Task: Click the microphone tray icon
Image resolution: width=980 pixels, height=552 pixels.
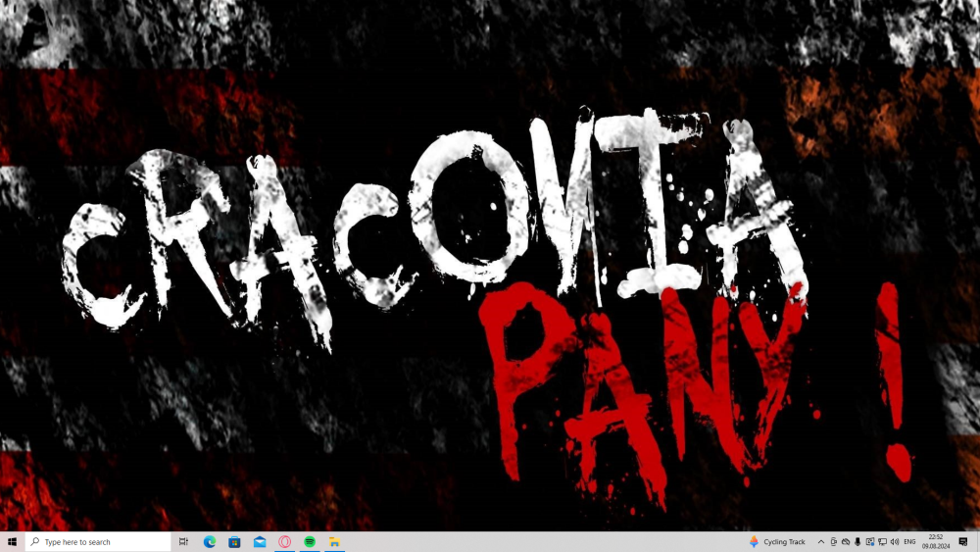Action: (x=857, y=542)
